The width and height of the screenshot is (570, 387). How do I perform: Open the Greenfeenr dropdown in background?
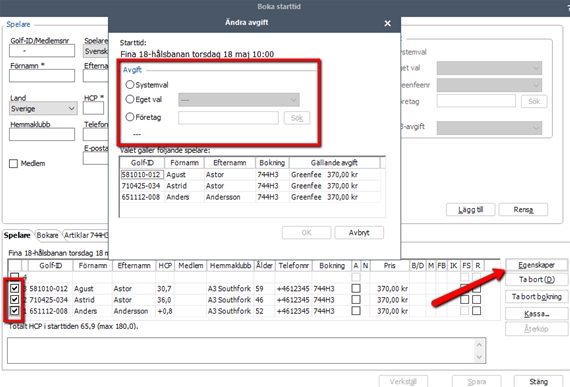tap(489, 85)
